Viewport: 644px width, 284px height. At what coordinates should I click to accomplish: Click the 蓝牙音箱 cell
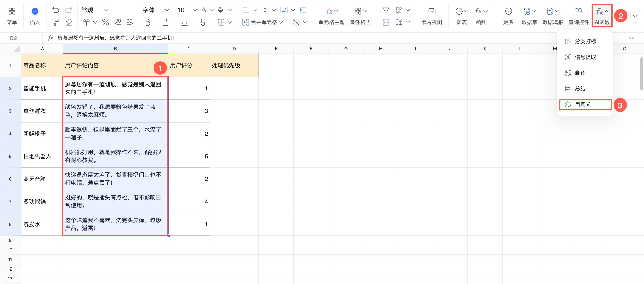(42, 179)
